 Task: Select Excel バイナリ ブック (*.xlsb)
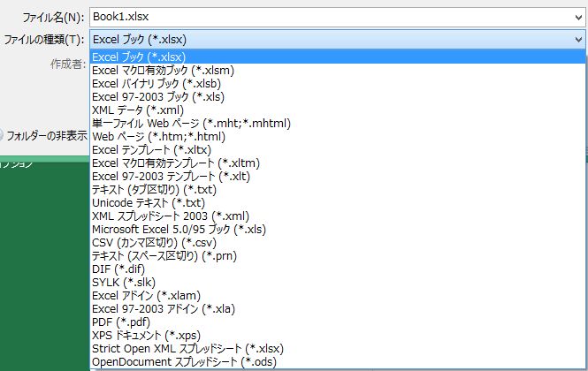338,84
